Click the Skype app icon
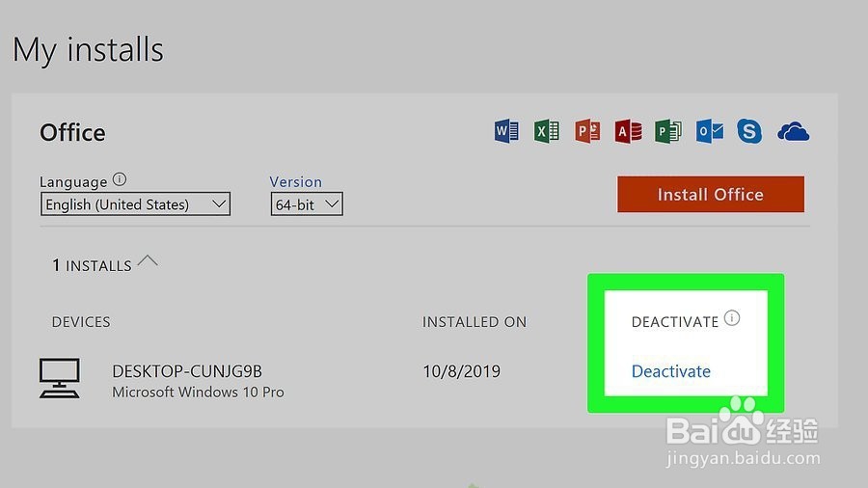 click(749, 132)
